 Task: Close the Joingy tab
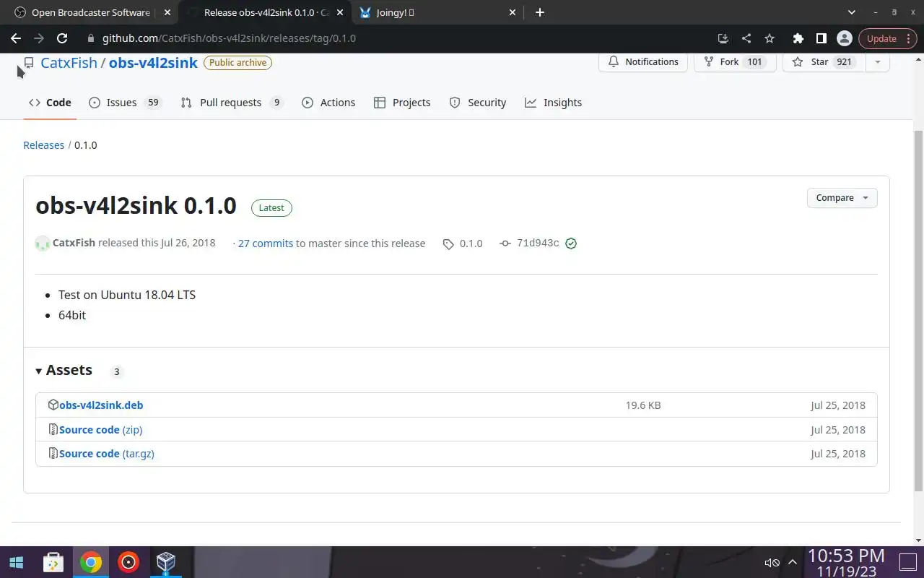pyautogui.click(x=513, y=12)
